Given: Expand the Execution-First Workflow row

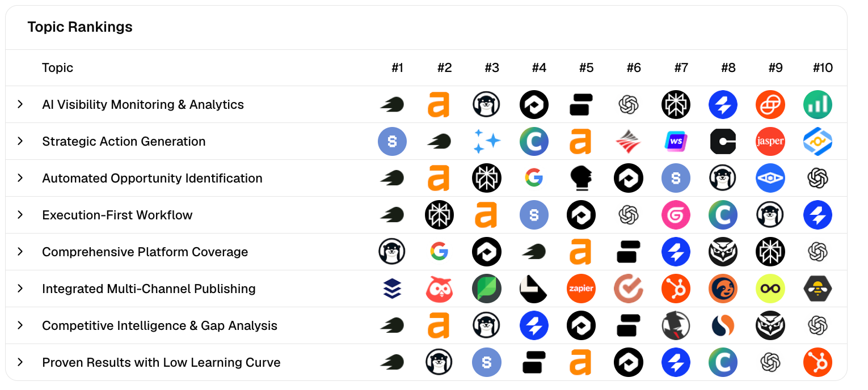Looking at the screenshot, I should click(20, 215).
